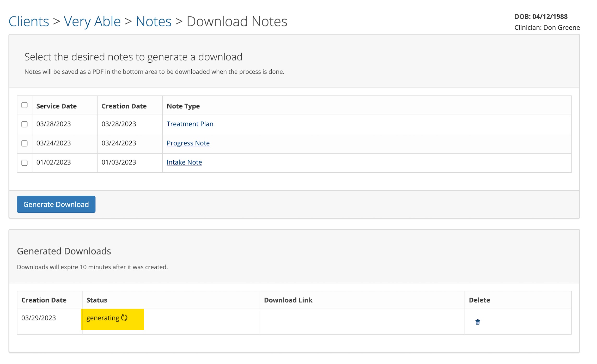Navigate to Clients via breadcrumb
597x364 pixels.
[29, 21]
